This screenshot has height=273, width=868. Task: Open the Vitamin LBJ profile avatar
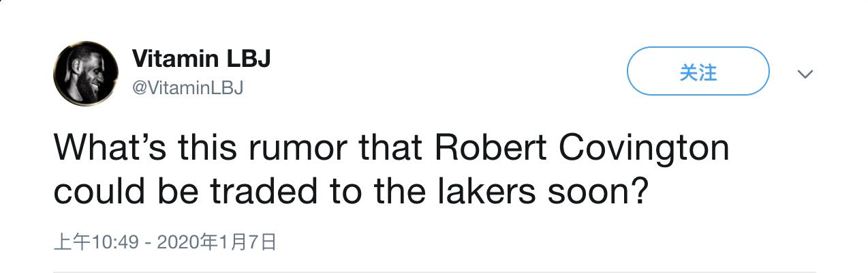pyautogui.click(x=86, y=73)
